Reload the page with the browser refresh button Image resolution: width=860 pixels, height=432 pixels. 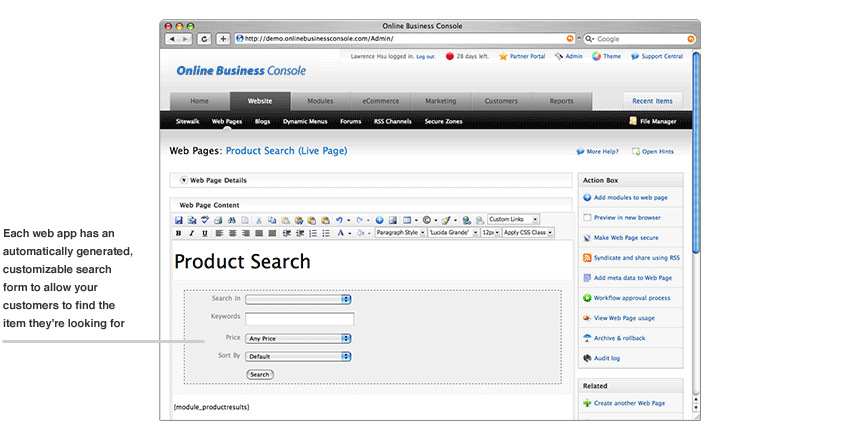point(205,39)
